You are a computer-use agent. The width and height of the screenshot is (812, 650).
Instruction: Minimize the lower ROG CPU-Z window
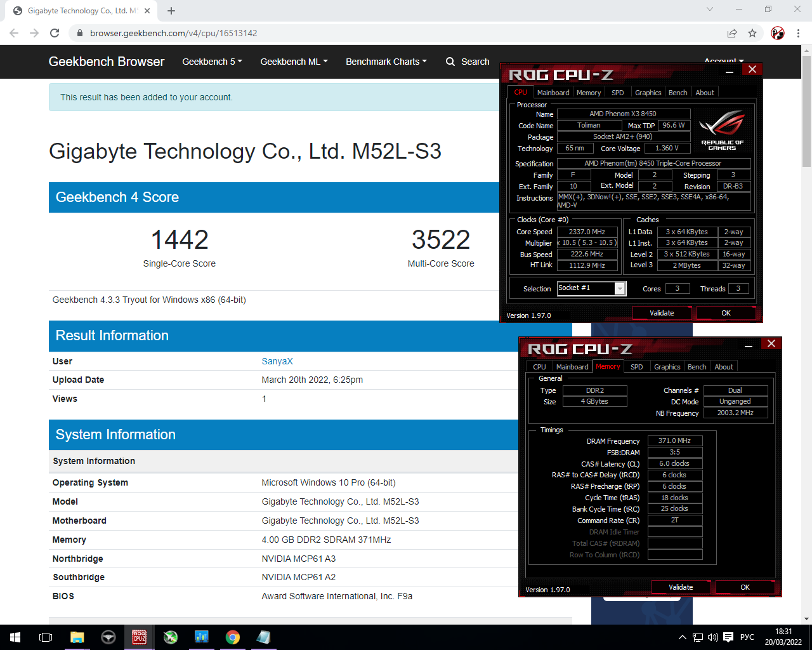click(749, 345)
